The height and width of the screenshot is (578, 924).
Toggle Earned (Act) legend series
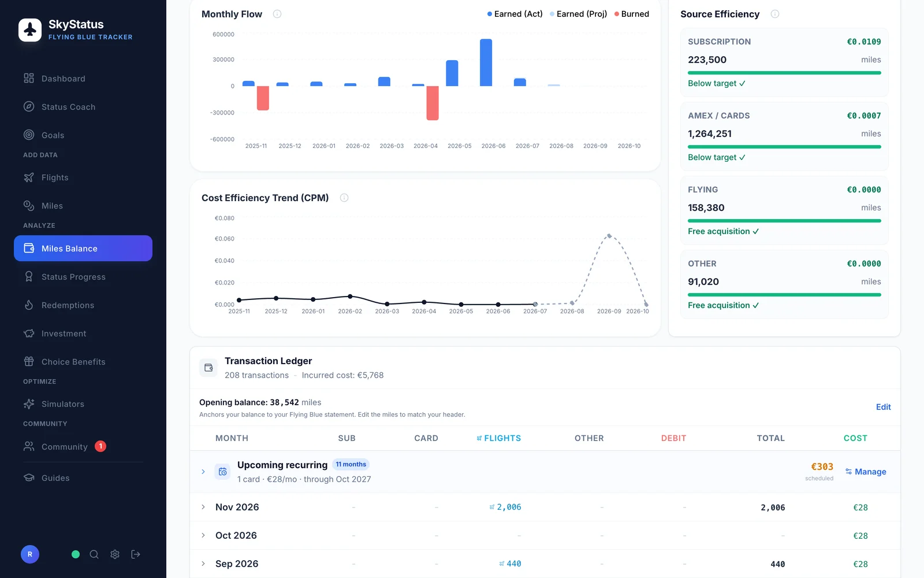click(x=515, y=14)
